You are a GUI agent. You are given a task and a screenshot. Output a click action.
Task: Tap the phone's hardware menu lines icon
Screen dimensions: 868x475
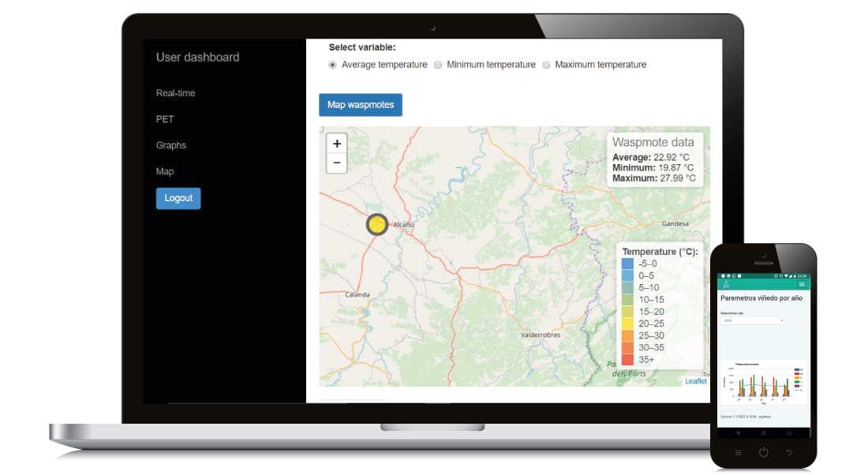point(738,452)
